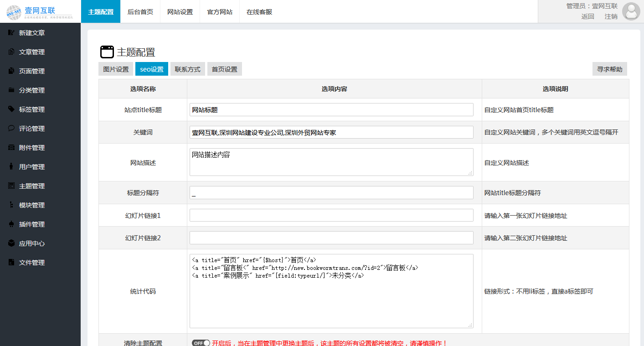This screenshot has width=644, height=346.
Task: Focus the 关键词 input field
Action: point(331,132)
